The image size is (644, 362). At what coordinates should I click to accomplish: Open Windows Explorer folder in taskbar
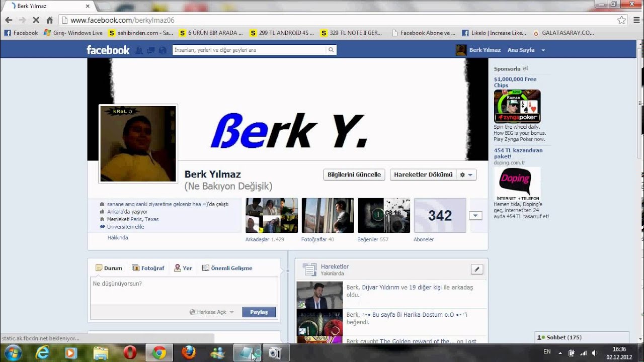101,353
